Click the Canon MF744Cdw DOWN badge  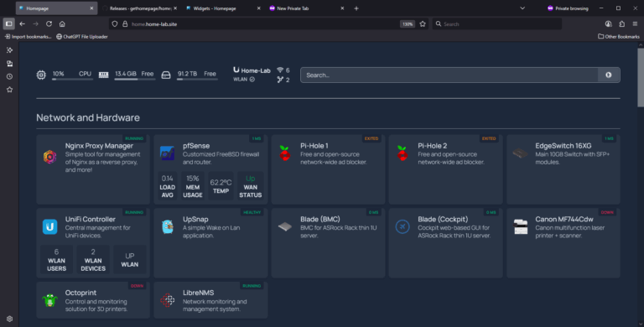pyautogui.click(x=607, y=212)
